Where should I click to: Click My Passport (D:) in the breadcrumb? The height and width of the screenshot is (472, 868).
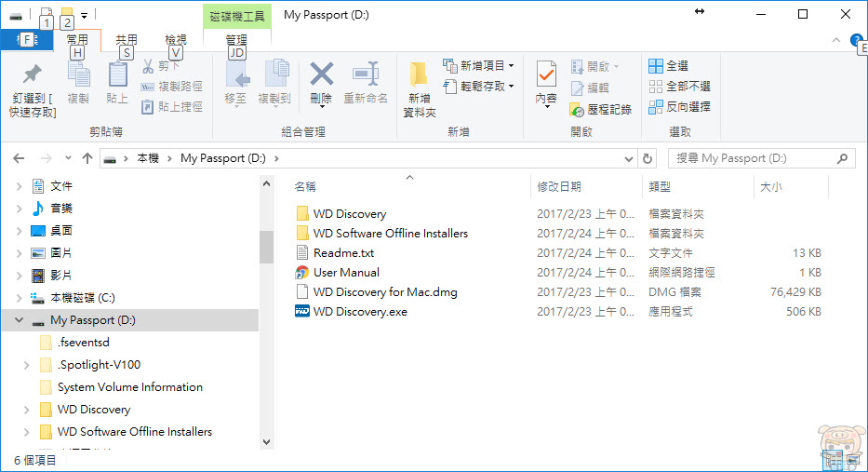[x=223, y=158]
